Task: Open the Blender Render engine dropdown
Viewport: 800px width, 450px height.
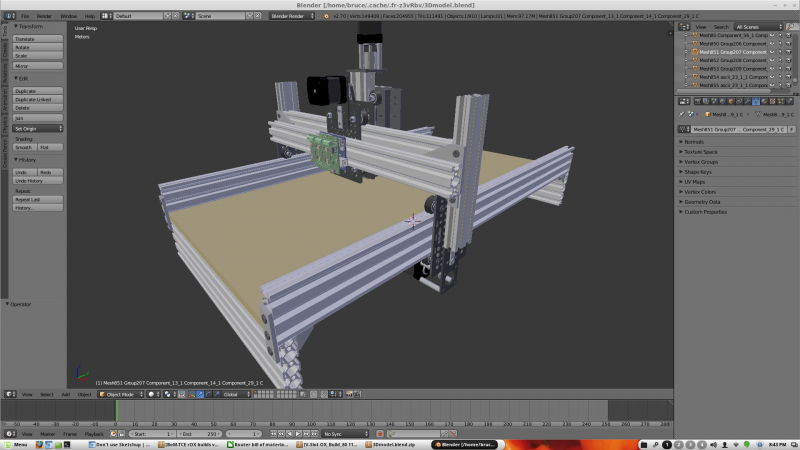Action: pyautogui.click(x=291, y=16)
